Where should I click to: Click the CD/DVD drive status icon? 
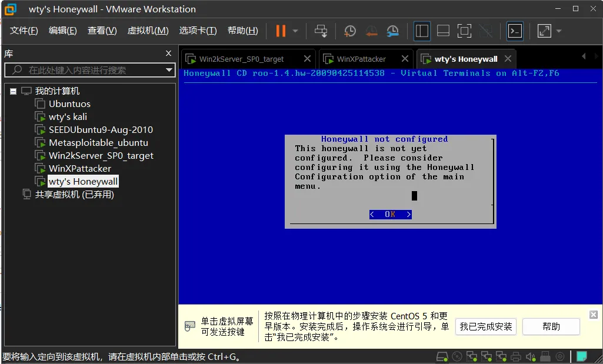pos(457,357)
